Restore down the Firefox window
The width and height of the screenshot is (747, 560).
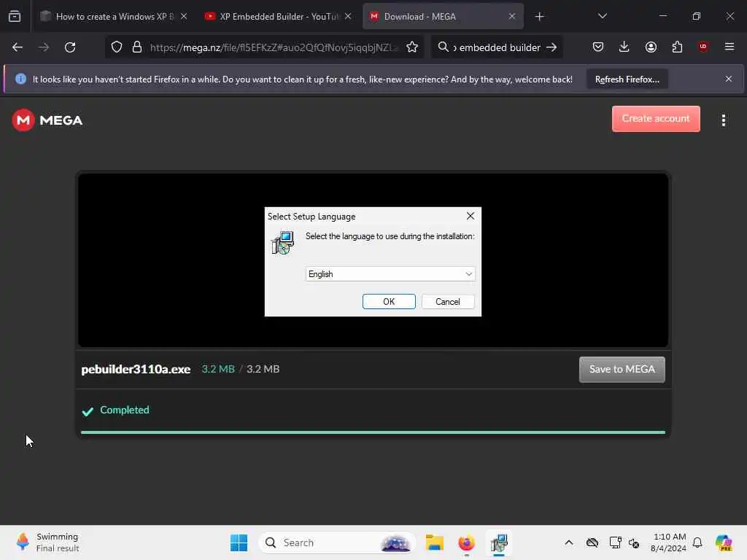coord(696,16)
